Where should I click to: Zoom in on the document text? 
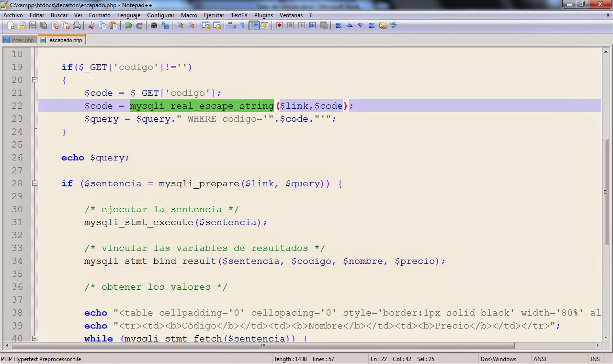(x=179, y=25)
